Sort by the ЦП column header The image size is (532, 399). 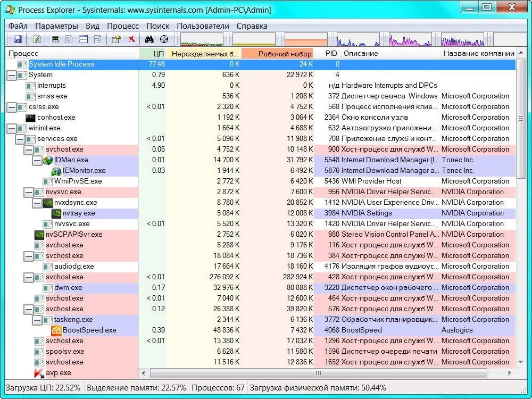[153, 54]
